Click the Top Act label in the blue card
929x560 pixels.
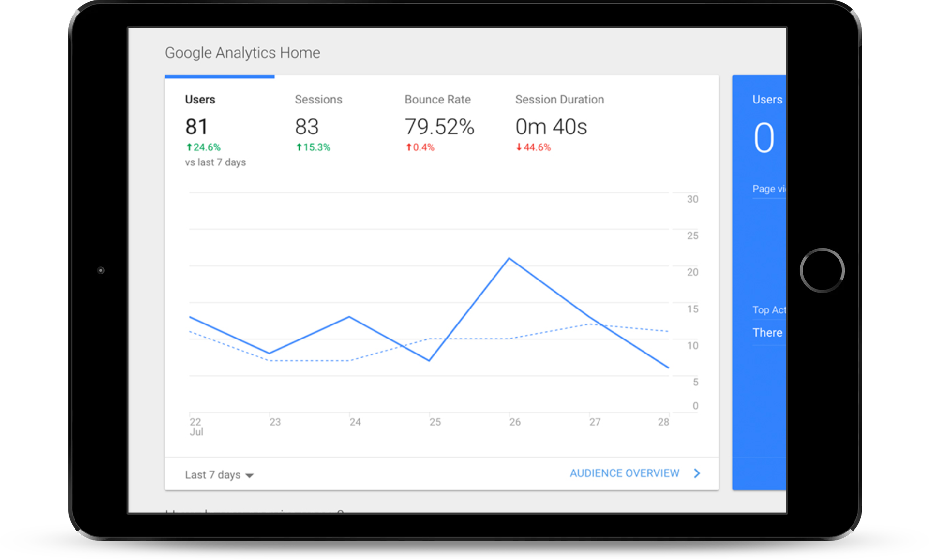[769, 309]
